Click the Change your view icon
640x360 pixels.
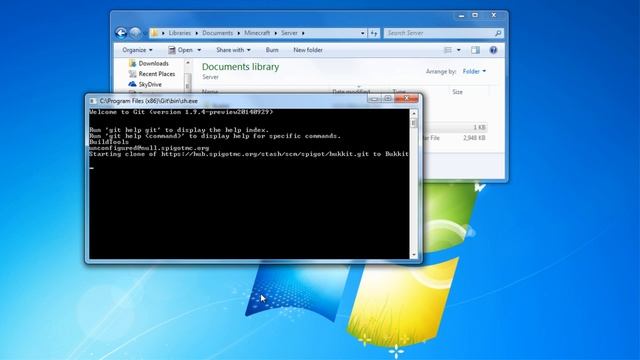point(448,50)
